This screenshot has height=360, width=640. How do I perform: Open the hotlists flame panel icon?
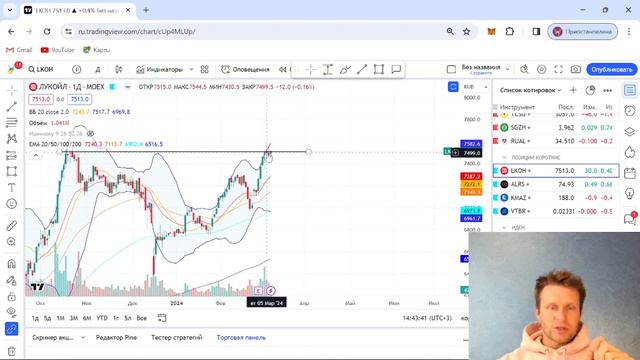(630, 152)
